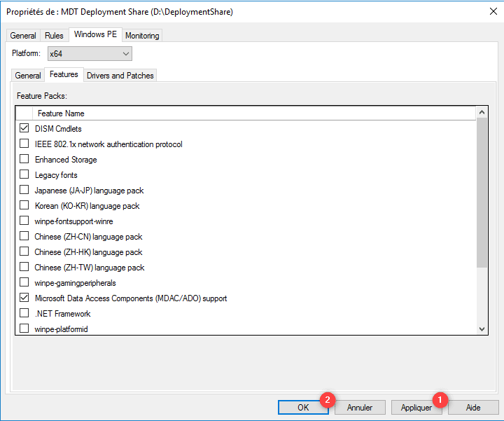Tick the Legacy fonts checkbox
Viewport: 504px width, 421px height.
tap(24, 174)
